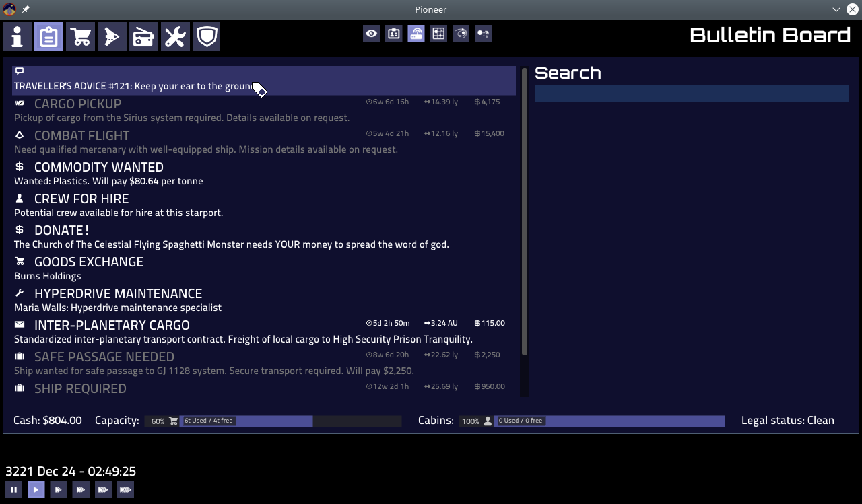Click the cart icon beside Goods Exchange
Viewport: 862px width, 504px height.
(x=20, y=261)
